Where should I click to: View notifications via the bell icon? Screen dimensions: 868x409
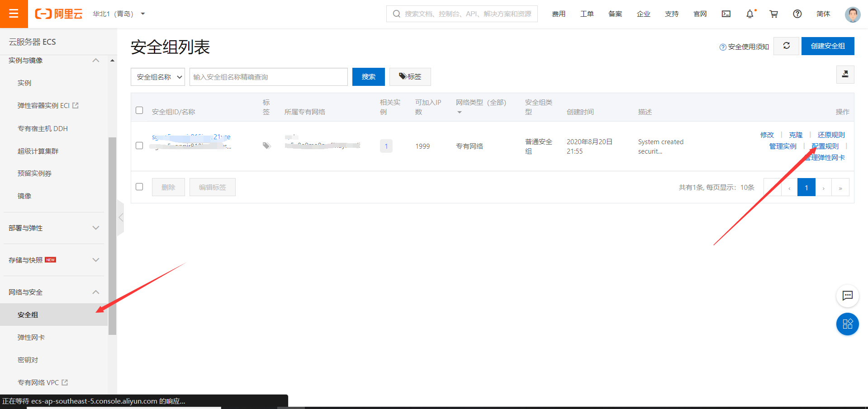750,14
